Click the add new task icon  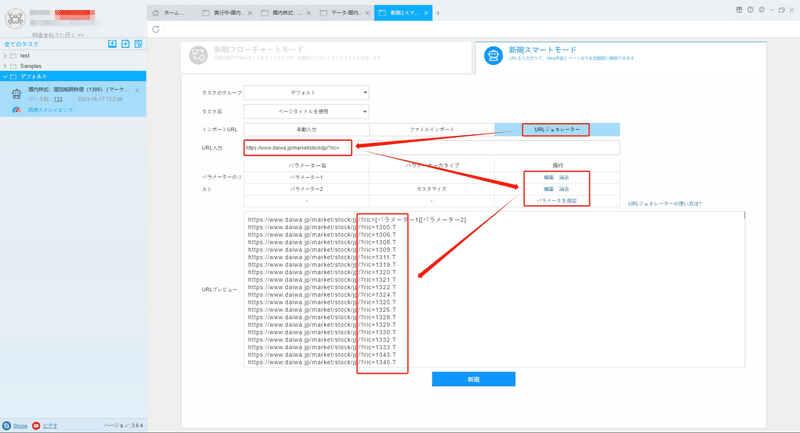point(126,44)
